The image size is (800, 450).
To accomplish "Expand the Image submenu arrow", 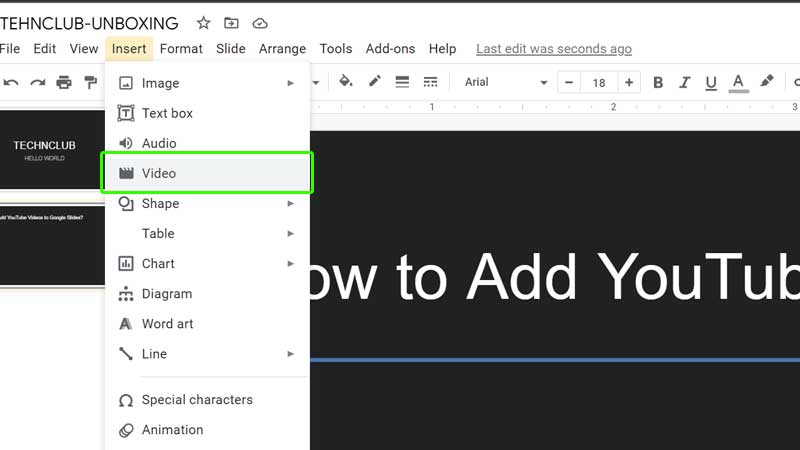I will coord(290,83).
